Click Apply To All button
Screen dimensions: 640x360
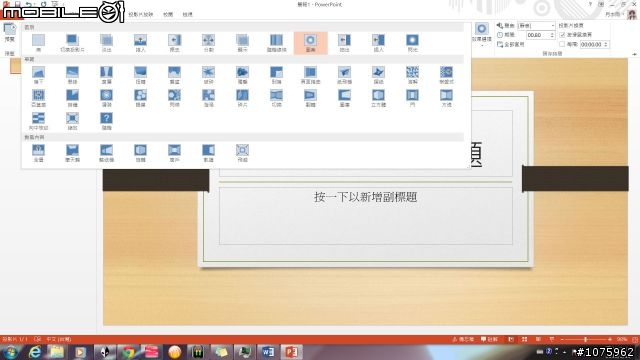[x=511, y=44]
